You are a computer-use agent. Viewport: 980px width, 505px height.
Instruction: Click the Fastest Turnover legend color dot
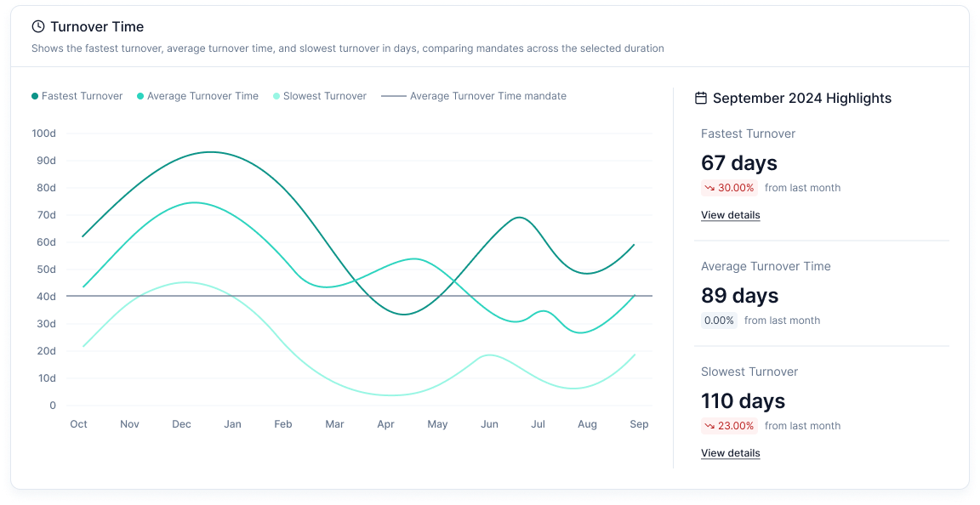coord(35,96)
